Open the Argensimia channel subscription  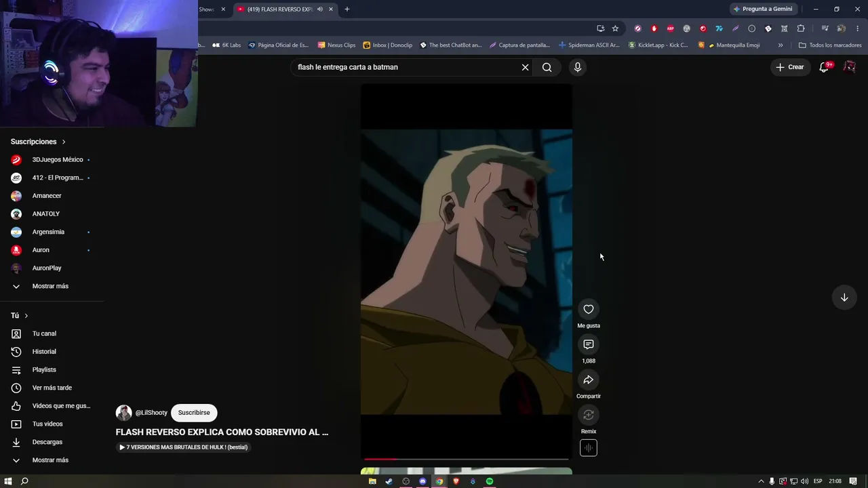point(52,232)
